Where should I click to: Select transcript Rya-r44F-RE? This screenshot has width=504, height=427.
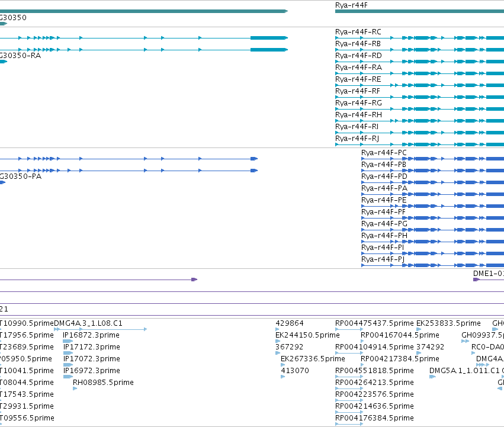[x=358, y=79]
